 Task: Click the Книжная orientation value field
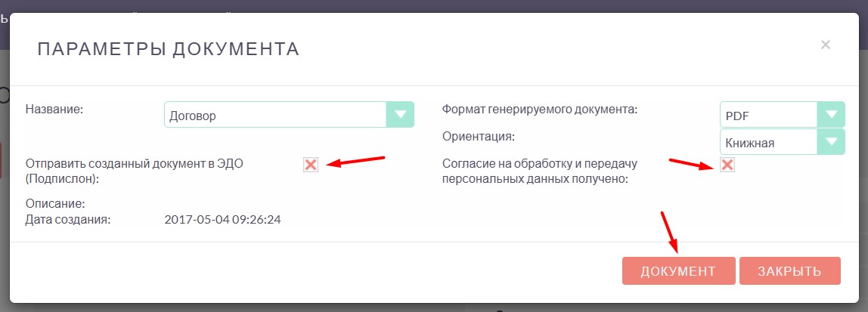click(768, 141)
